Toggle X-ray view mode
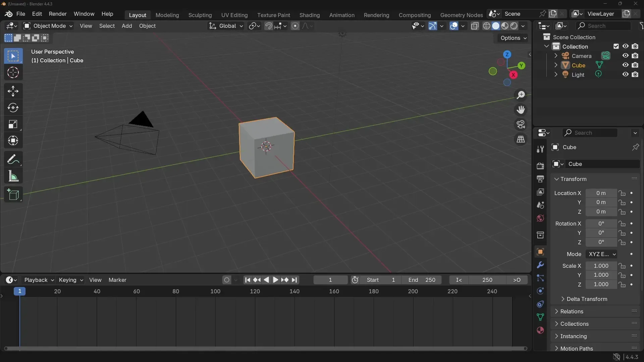The height and width of the screenshot is (362, 644). pyautogui.click(x=475, y=26)
